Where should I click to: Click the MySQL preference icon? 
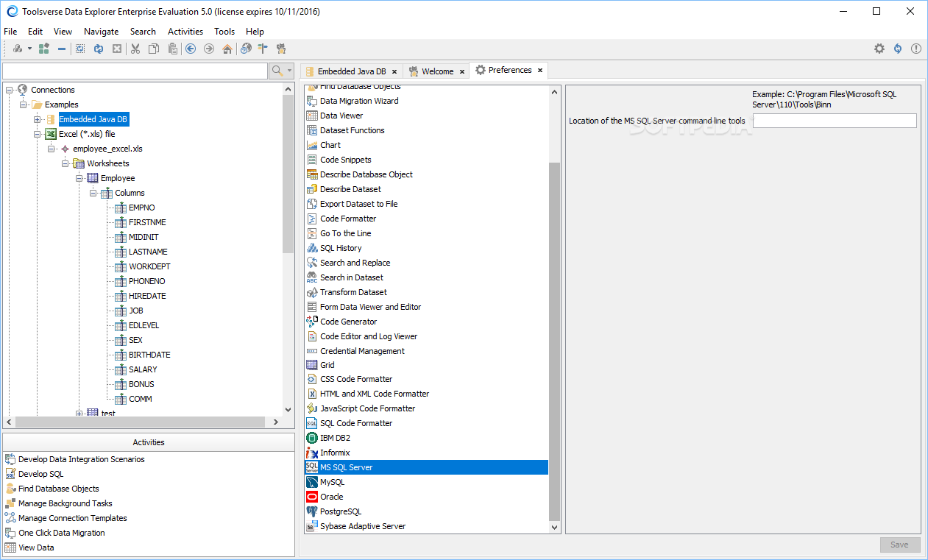[312, 482]
